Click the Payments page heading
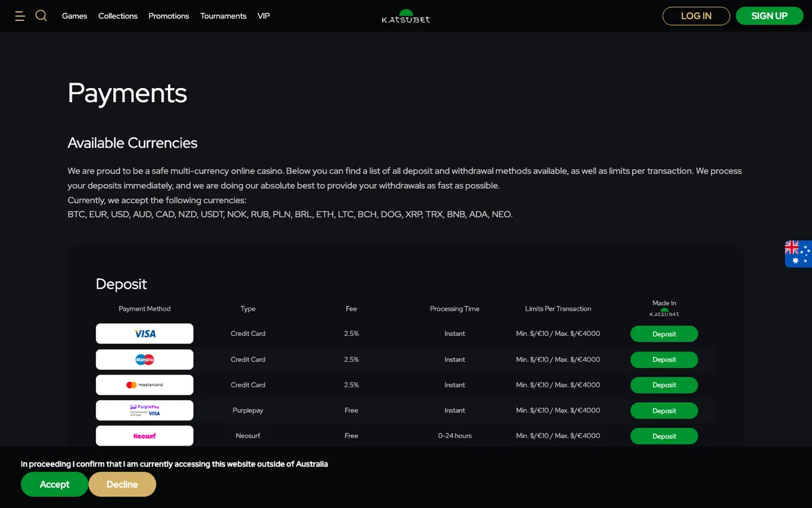The width and height of the screenshot is (812, 508). 127,93
